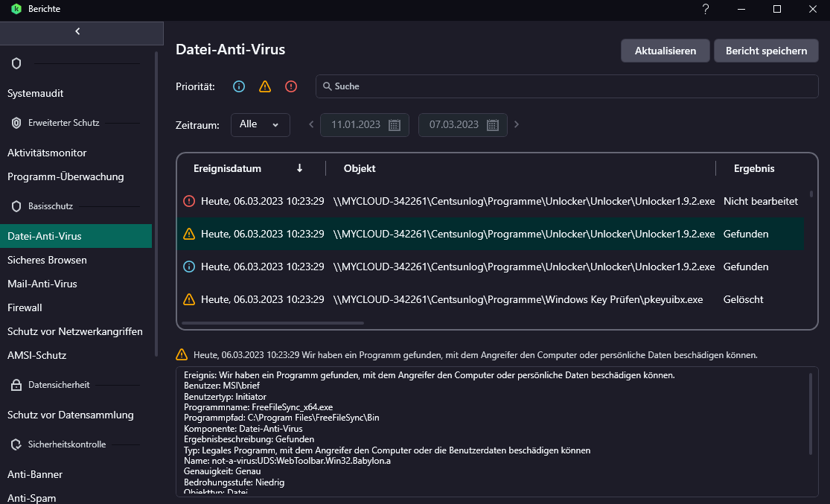Toggle the warning priority filter icon
Viewport: 830px width, 504px height.
point(265,86)
